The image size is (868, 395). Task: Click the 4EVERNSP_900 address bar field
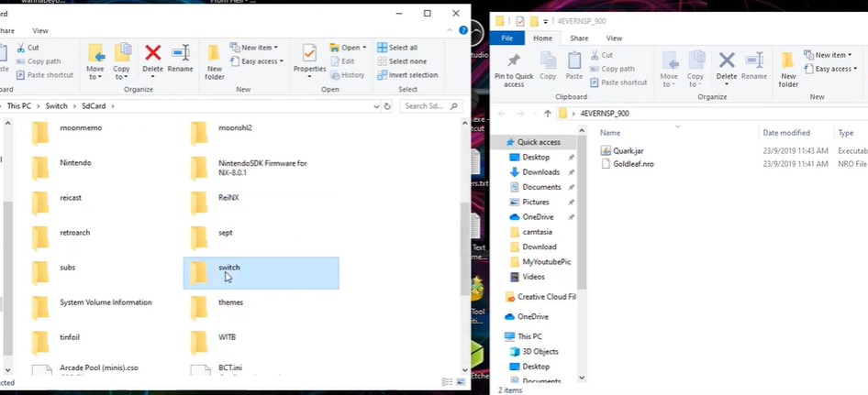pyautogui.click(x=714, y=114)
